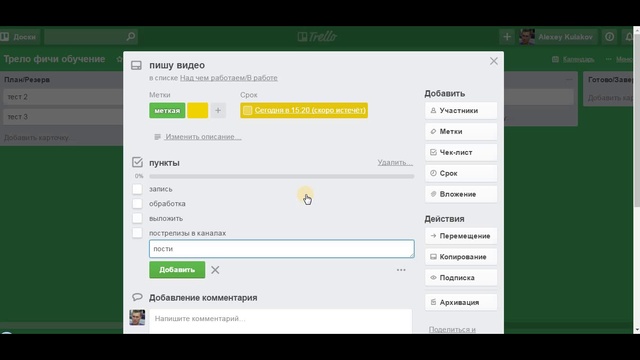The image size is (640, 360).
Task: Click 'Изменить описание…' link
Action: click(203, 137)
